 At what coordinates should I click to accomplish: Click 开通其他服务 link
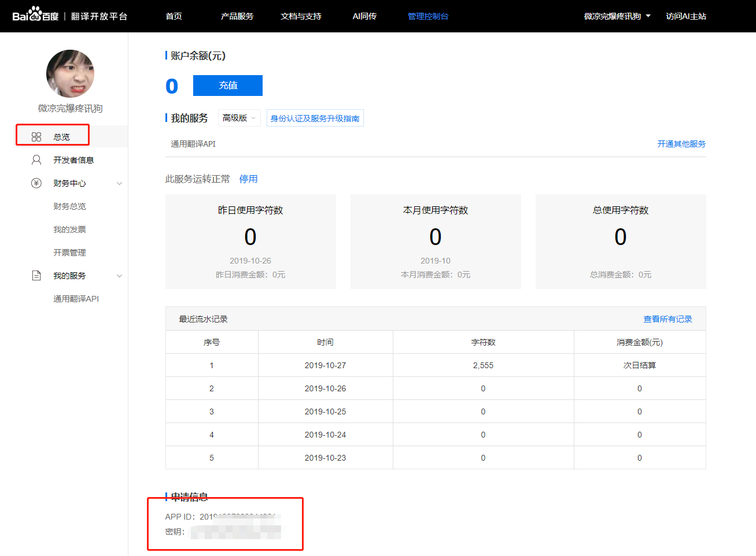click(681, 144)
